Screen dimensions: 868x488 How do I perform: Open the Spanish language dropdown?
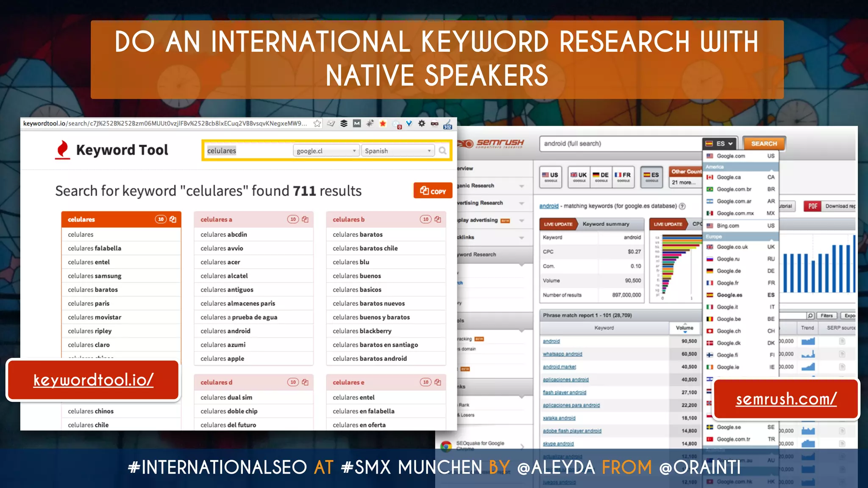(398, 151)
